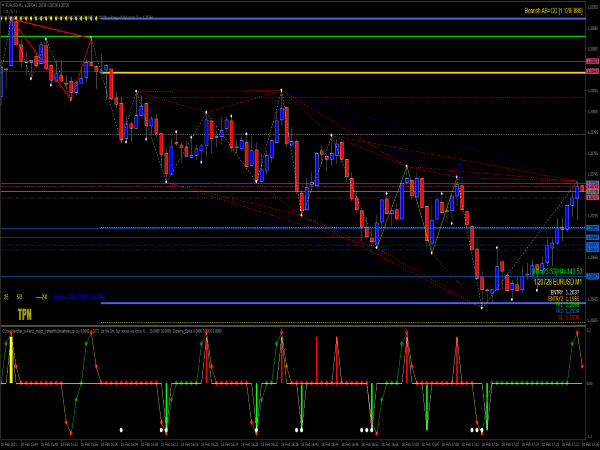Select the green TP1 target row
600x450 pixels.
(567, 305)
